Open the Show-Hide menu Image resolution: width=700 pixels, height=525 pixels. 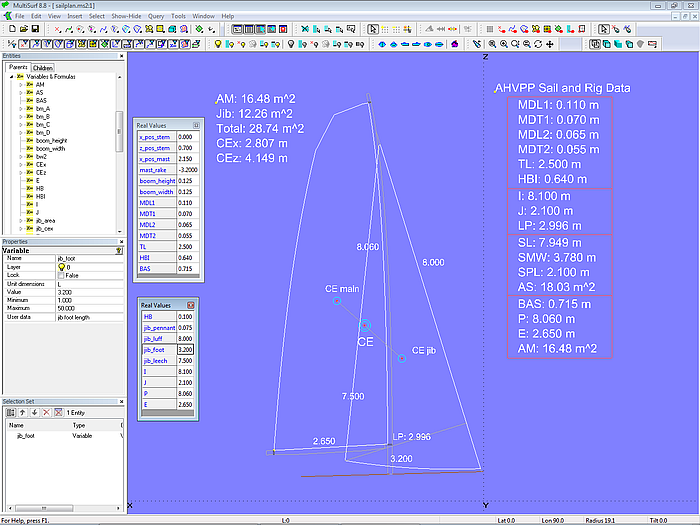126,17
